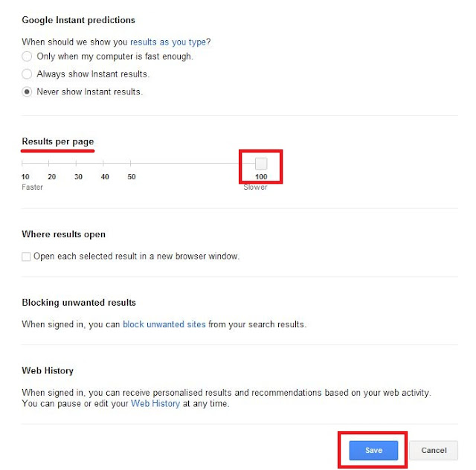
Task: Click the 'Slower' label below the slider
Action: [255, 187]
